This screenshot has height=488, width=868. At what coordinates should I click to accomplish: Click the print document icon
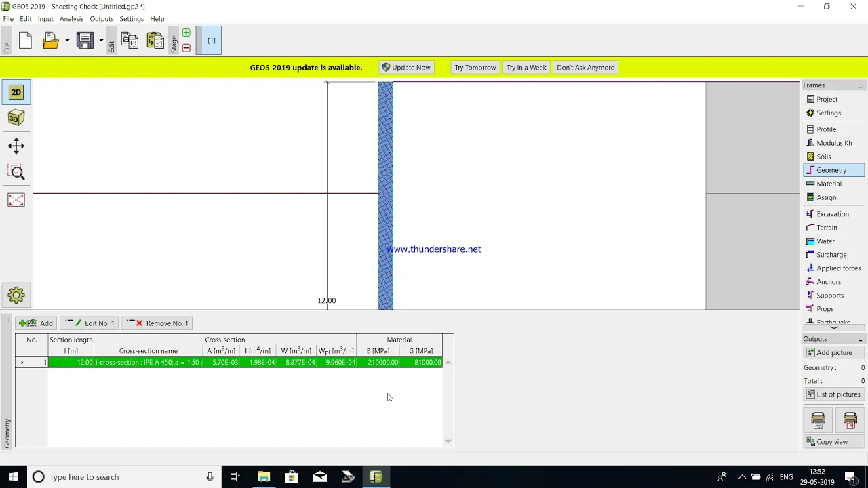click(x=818, y=420)
